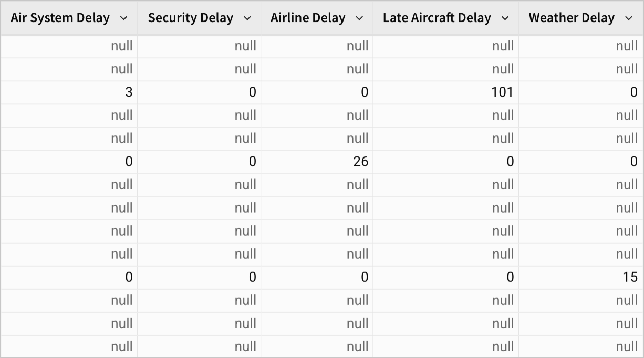
Task: Select the Weather Delay cell with 15
Action: tap(630, 277)
